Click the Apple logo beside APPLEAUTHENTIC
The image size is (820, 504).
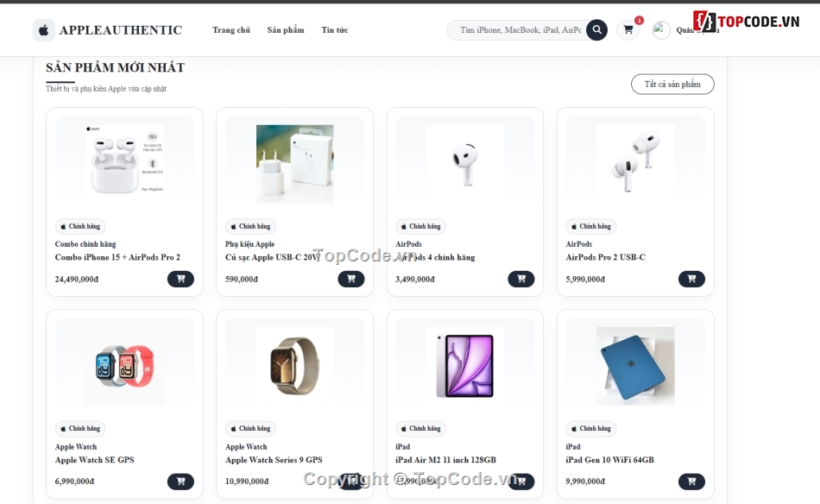tap(44, 30)
